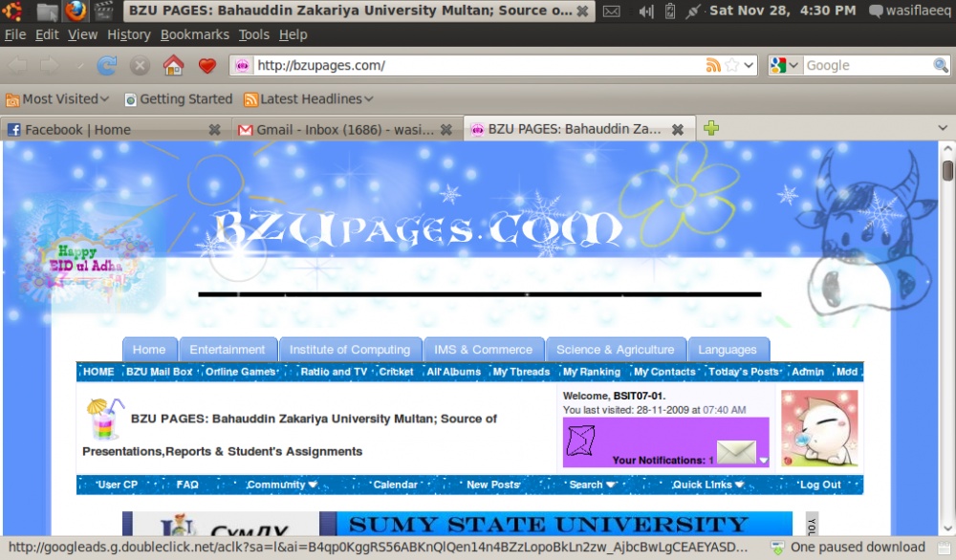Open the Today's Posts link
Viewport: 956px width, 560px height.
(744, 372)
